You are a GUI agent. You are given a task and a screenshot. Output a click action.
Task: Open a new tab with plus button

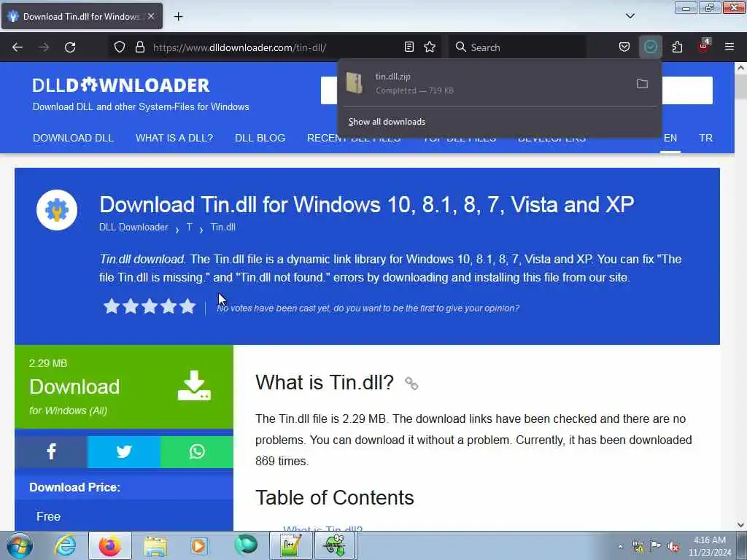[x=178, y=17]
